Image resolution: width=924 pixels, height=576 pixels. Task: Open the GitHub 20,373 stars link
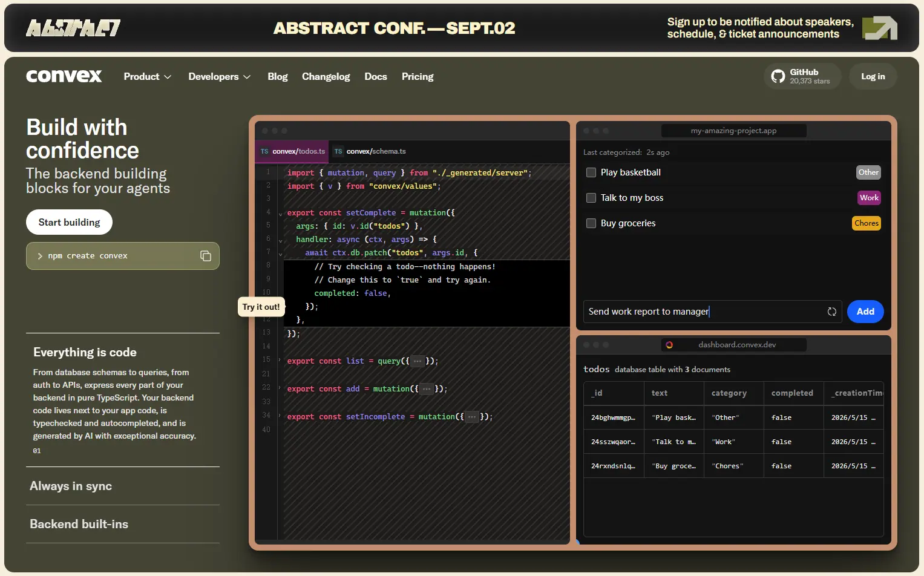tap(802, 76)
